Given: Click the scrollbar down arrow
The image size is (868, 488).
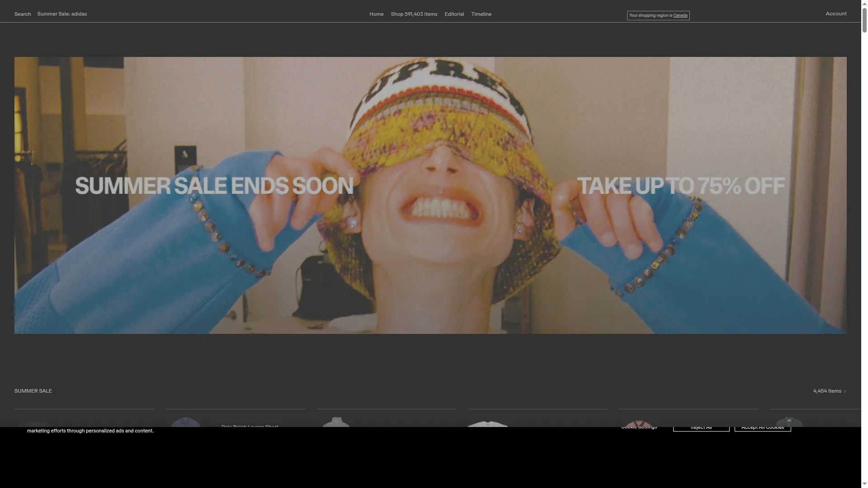Looking at the screenshot, I should coord(864,484).
